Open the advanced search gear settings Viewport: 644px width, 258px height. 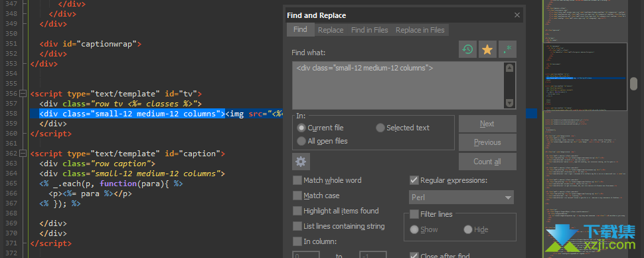coord(301,162)
